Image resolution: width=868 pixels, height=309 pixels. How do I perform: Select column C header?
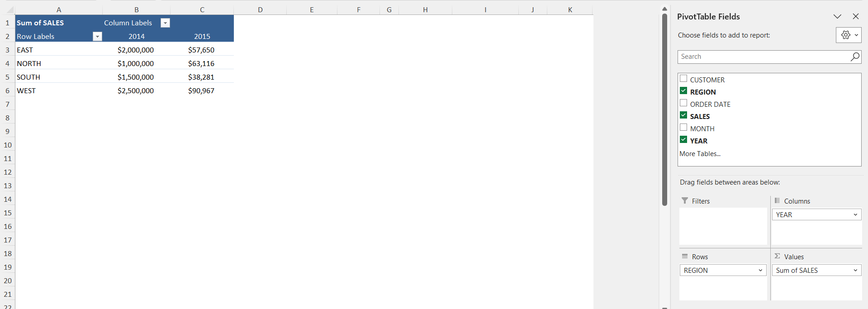tap(202, 10)
